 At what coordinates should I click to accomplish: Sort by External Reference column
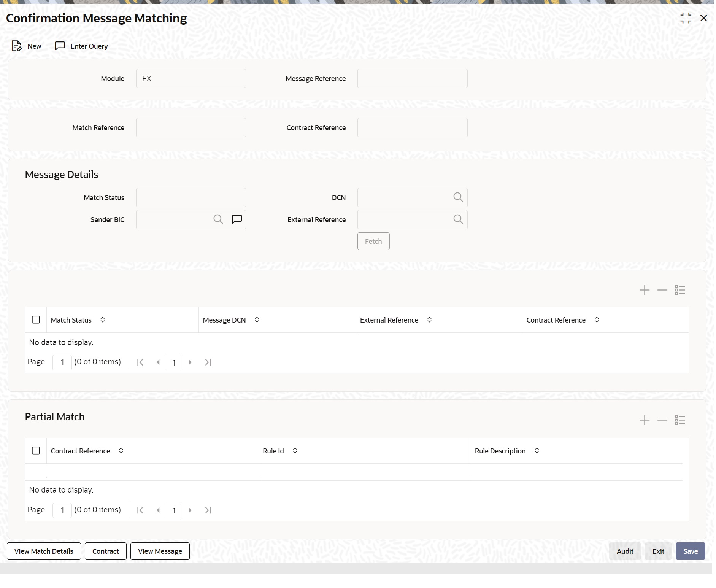430,320
